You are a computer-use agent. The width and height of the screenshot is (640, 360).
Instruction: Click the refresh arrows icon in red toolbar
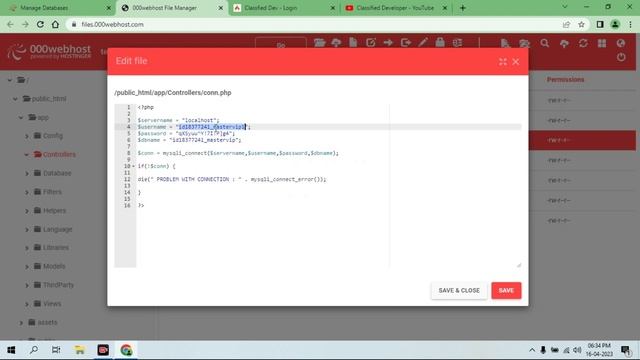(583, 43)
